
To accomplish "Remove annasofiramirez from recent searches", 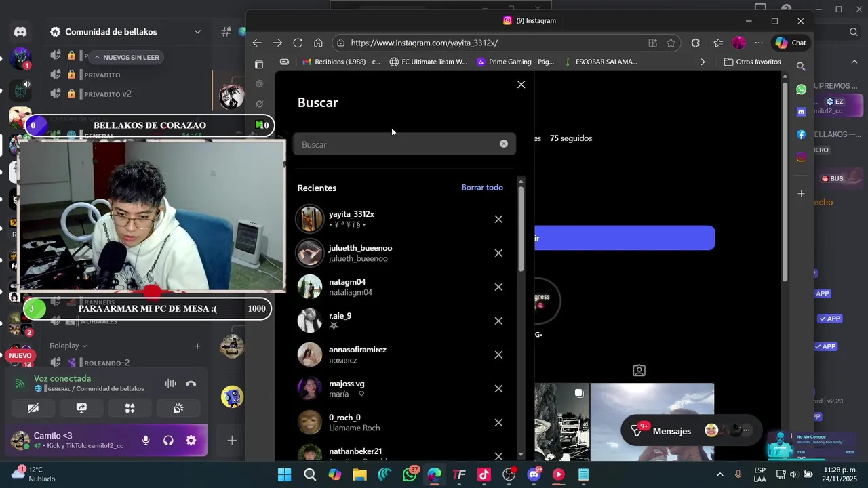I will (498, 354).
